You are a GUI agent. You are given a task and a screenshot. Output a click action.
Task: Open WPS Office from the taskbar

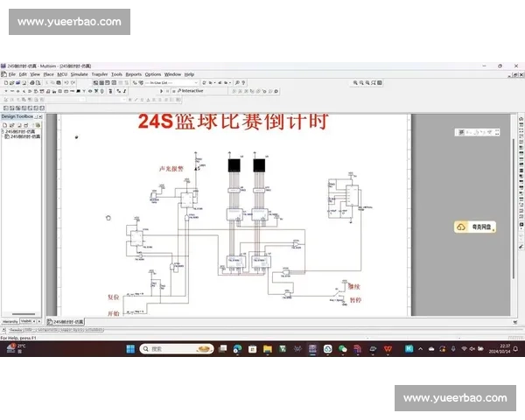pyautogui.click(x=388, y=349)
